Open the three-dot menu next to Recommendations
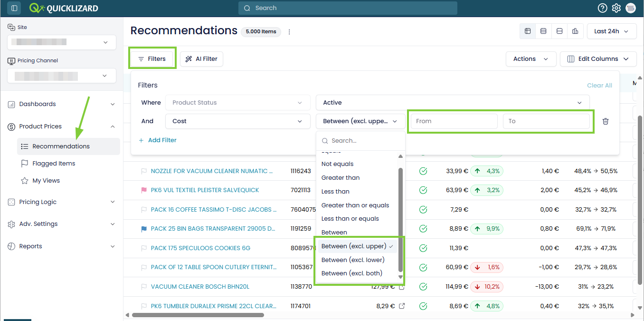Screen dimensions: 644x321 coord(289,32)
